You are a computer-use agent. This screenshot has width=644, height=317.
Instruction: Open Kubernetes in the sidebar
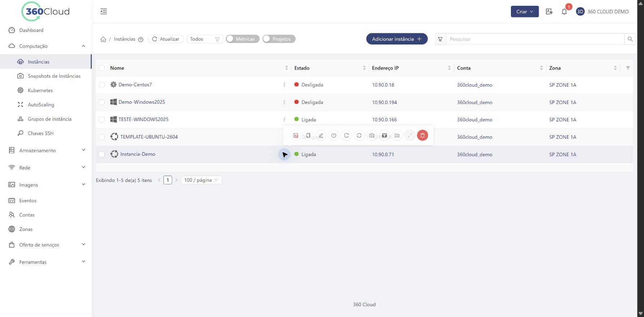(40, 90)
